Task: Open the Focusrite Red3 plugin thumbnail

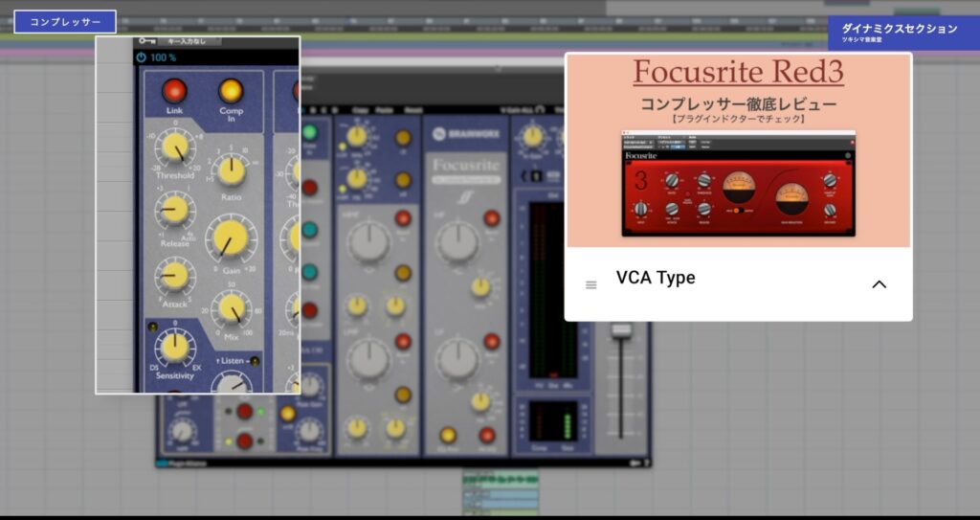Action: tap(738, 183)
